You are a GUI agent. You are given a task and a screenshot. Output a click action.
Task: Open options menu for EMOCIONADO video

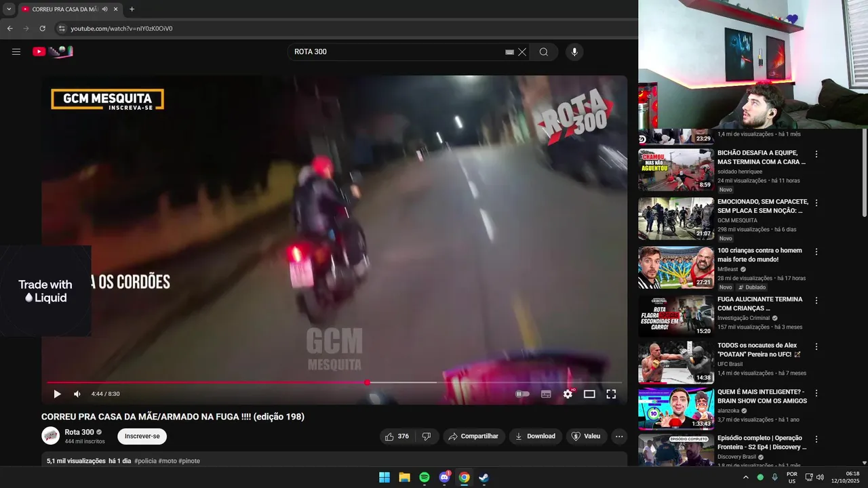coord(816,203)
